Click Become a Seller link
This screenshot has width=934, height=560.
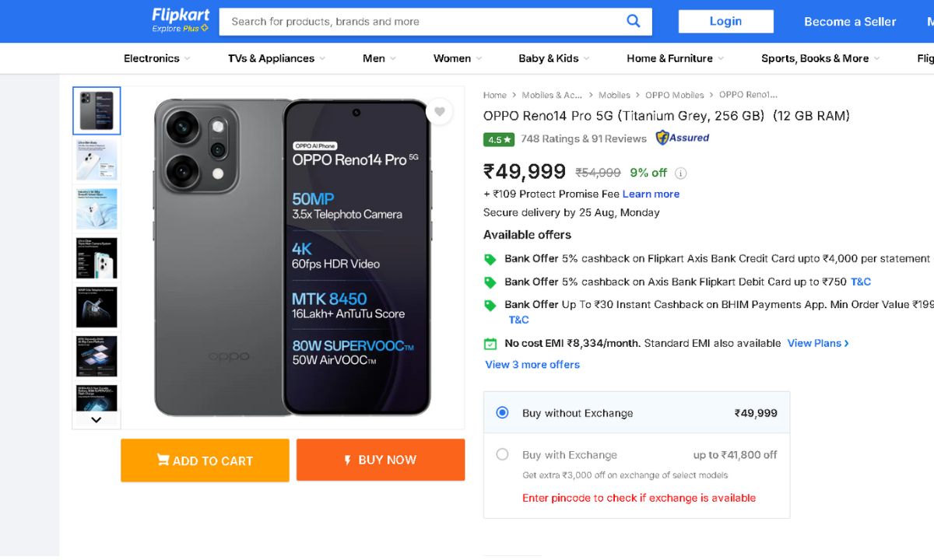(x=850, y=22)
